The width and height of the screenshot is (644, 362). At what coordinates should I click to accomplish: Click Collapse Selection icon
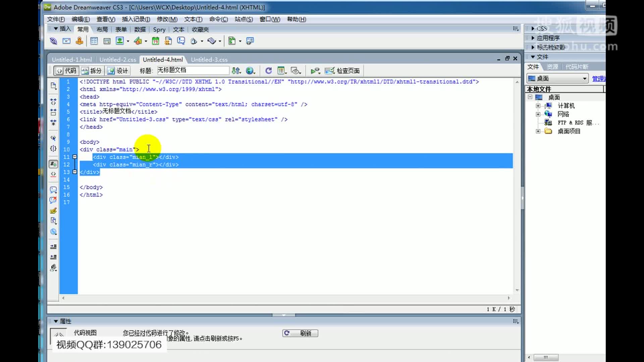(53, 112)
